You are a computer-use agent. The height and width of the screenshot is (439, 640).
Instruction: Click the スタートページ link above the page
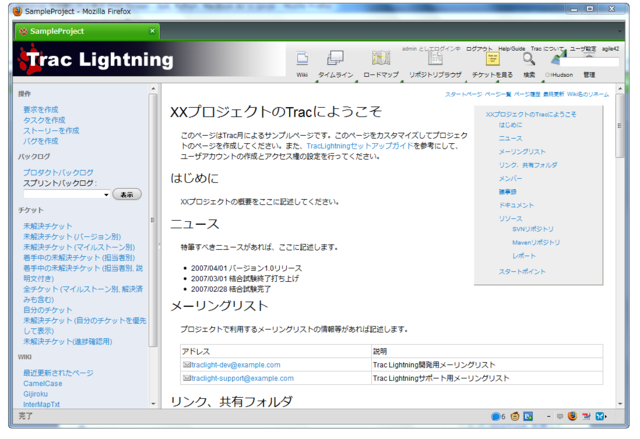point(463,94)
